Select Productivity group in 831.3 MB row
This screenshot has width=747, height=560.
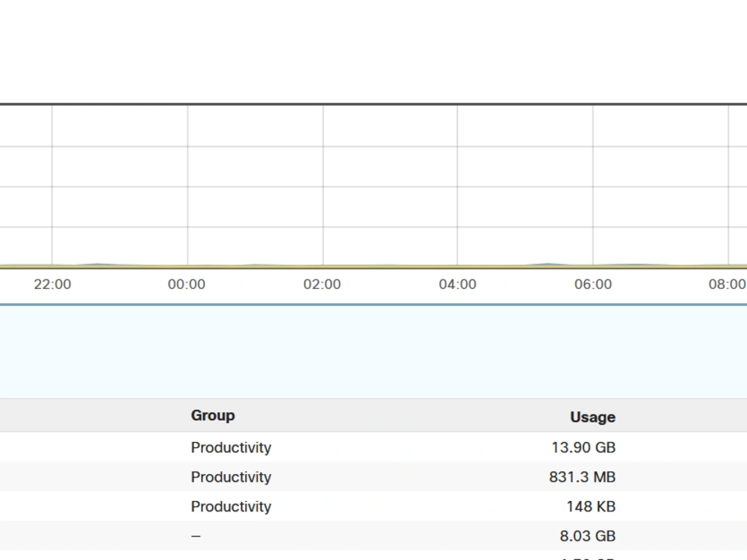231,477
